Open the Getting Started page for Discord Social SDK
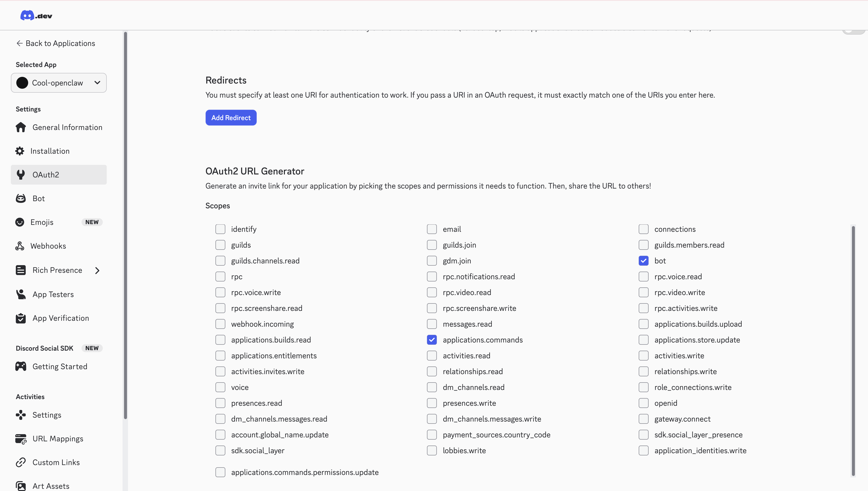Viewport: 868px width, 491px height. click(x=60, y=366)
